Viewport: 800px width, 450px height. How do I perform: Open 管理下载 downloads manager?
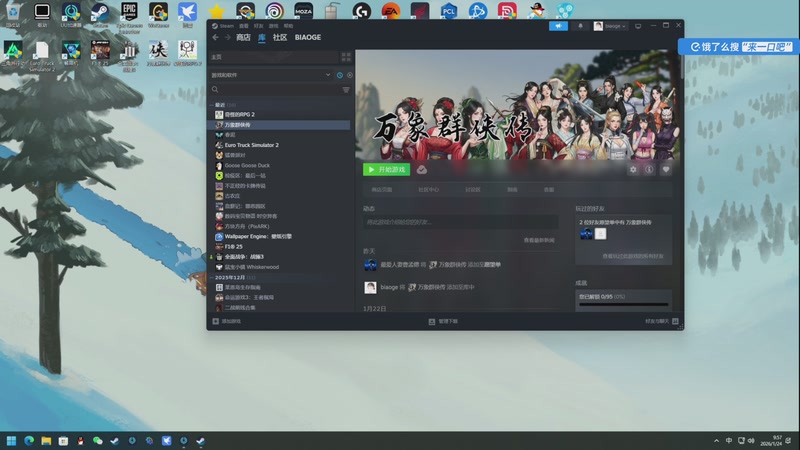click(x=443, y=321)
